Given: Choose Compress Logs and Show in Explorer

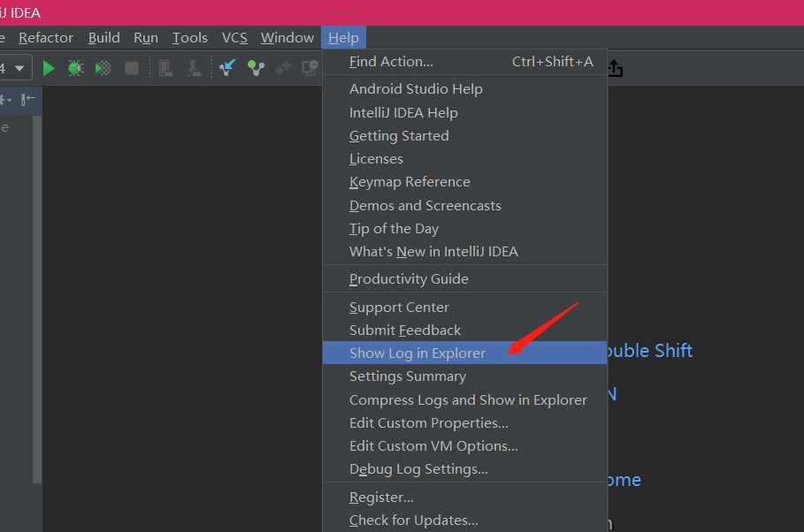Looking at the screenshot, I should click(464, 399).
